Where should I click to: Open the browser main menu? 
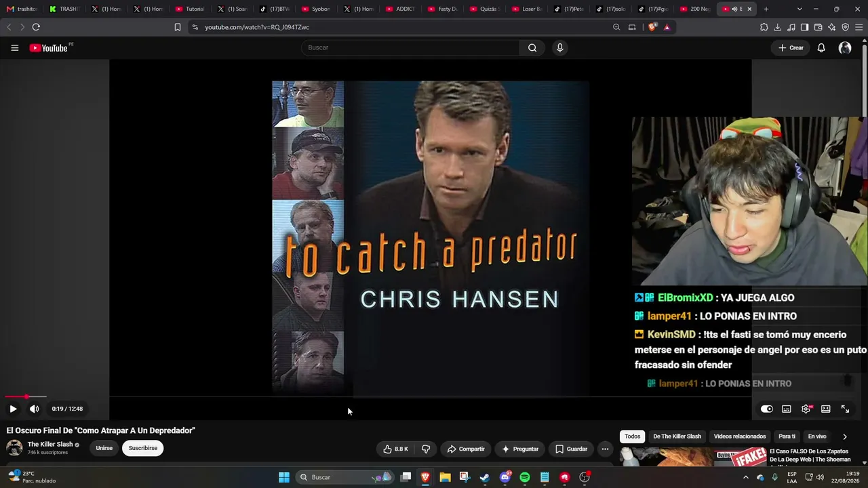[859, 27]
